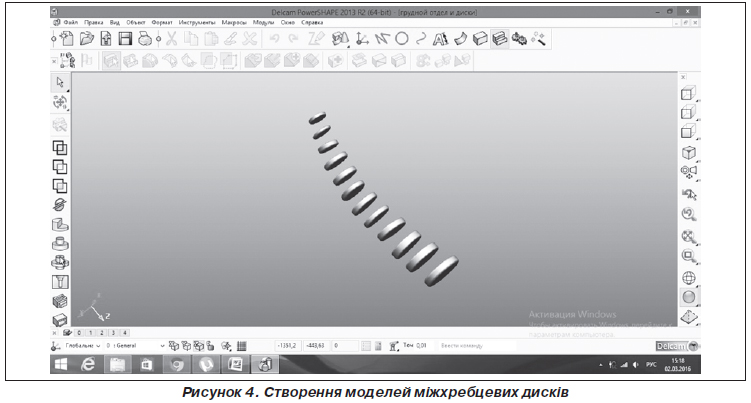The image size is (751, 403).
Task: Click the hatched grid icon in status bar
Action: 241,346
